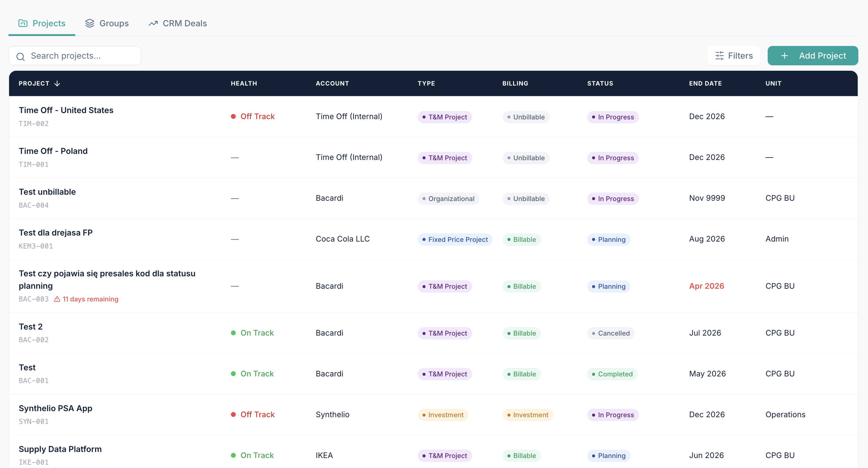Click the red Off Track dot for TIM-002
The width and height of the screenshot is (868, 468).
click(233, 116)
